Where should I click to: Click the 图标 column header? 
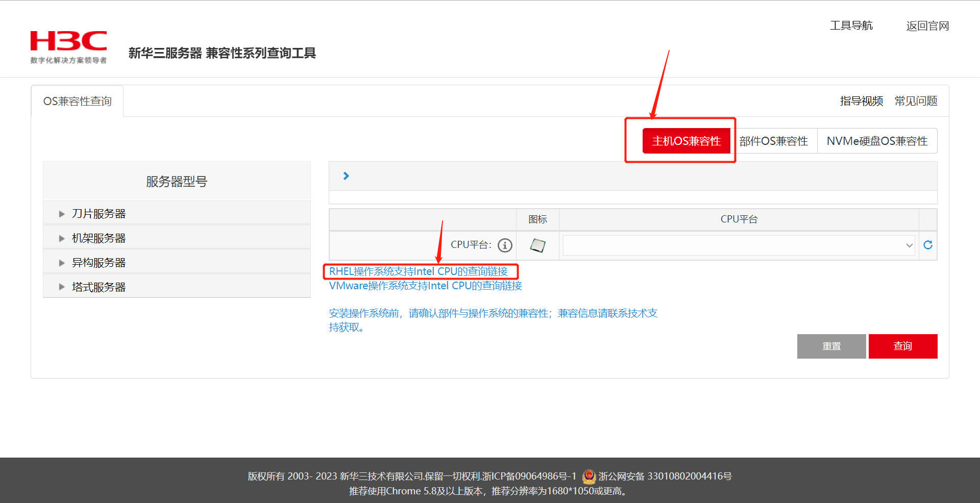pyautogui.click(x=537, y=219)
